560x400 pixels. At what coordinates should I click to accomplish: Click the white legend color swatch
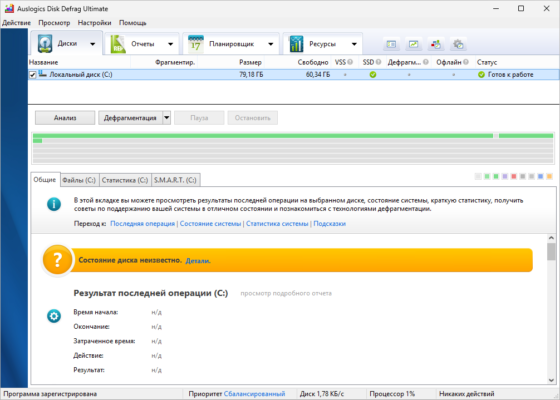(x=478, y=176)
